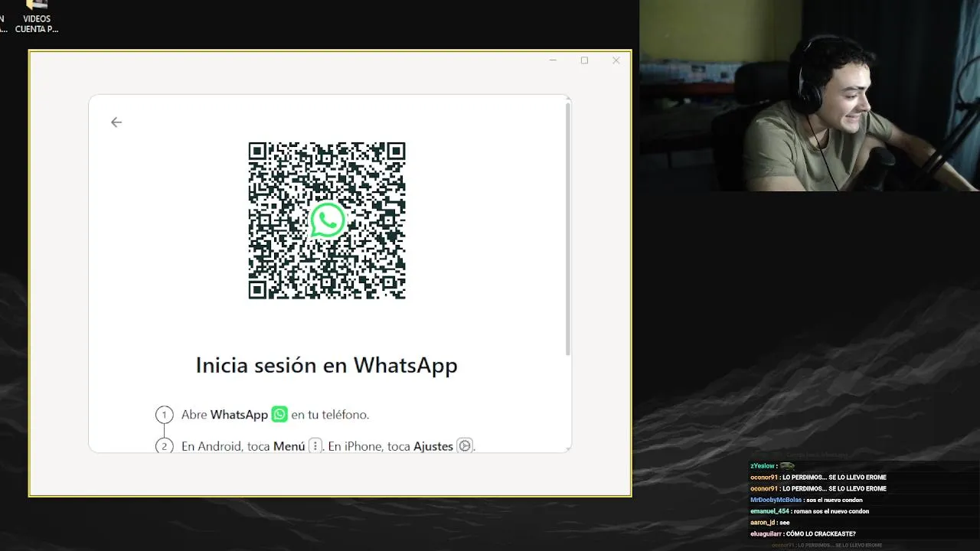Click the QR code image
Screen dimensions: 980x551
(327, 220)
